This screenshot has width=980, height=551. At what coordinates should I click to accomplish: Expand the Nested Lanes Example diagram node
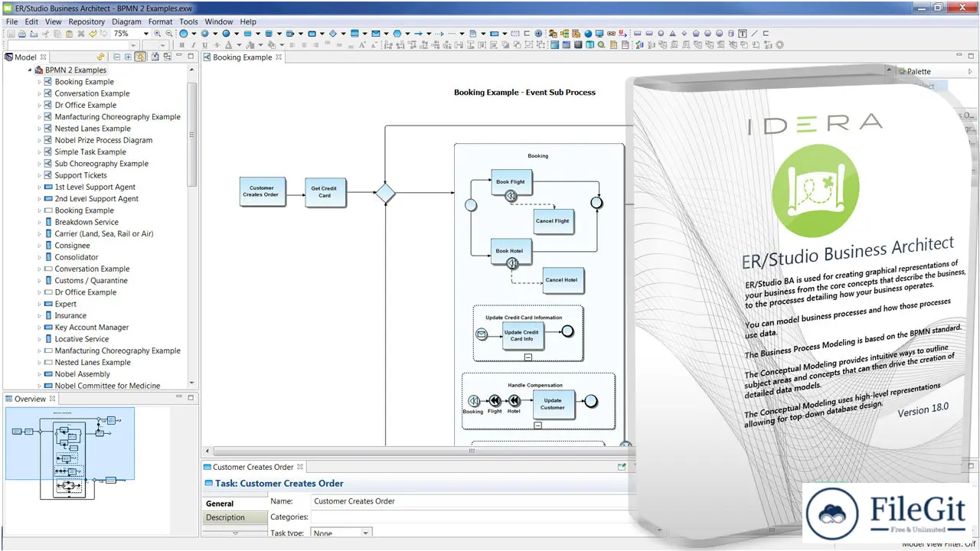tap(40, 129)
